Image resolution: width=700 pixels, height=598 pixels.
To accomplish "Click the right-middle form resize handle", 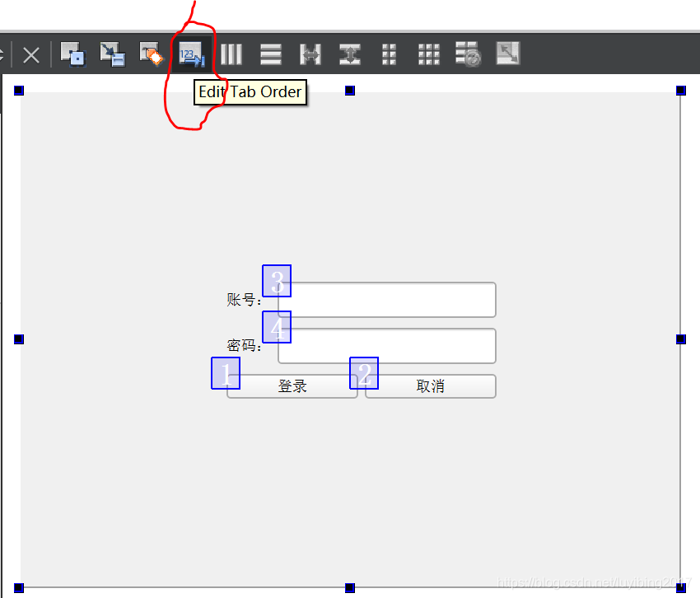I will pyautogui.click(x=681, y=339).
